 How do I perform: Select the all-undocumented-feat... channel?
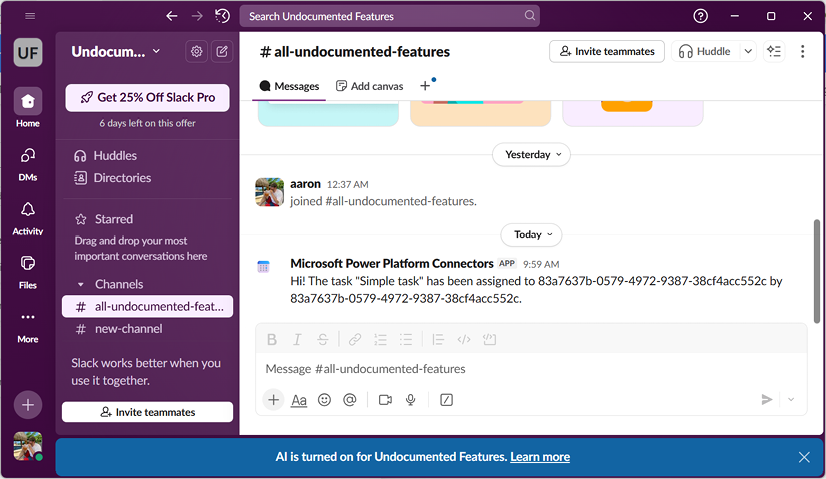148,307
